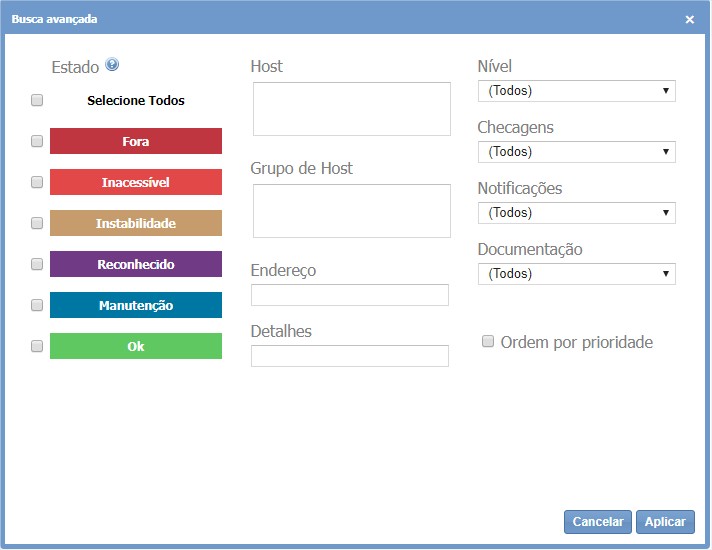The image size is (712, 550).
Task: Focus the Host text area
Action: pos(351,109)
